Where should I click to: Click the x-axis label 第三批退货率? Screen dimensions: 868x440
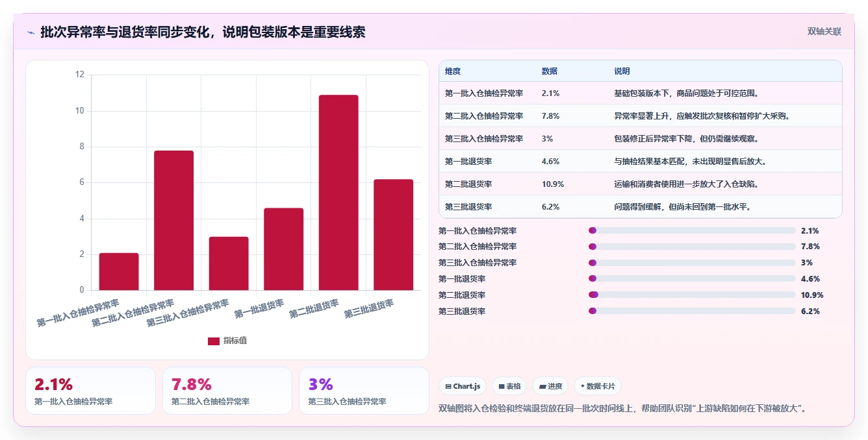click(369, 309)
